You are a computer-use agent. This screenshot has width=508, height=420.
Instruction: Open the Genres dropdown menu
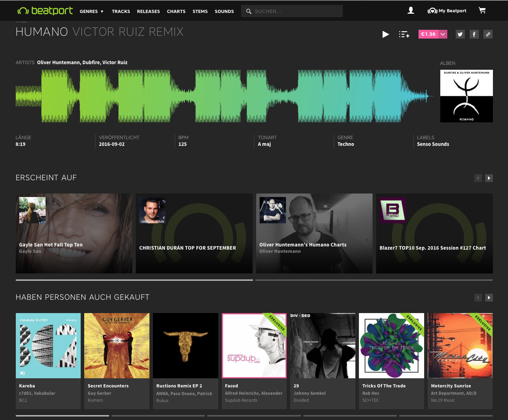tap(92, 11)
